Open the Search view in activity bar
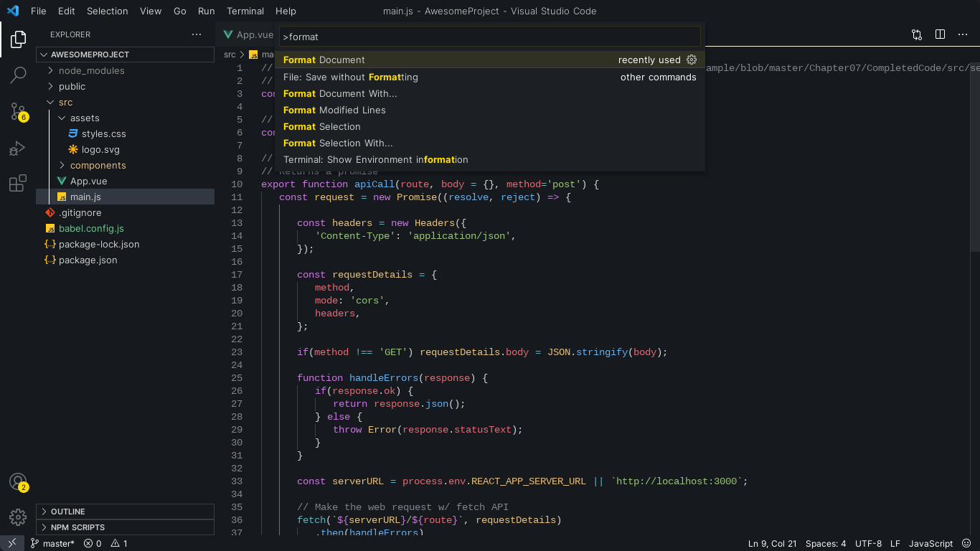The image size is (980, 551). pyautogui.click(x=18, y=74)
